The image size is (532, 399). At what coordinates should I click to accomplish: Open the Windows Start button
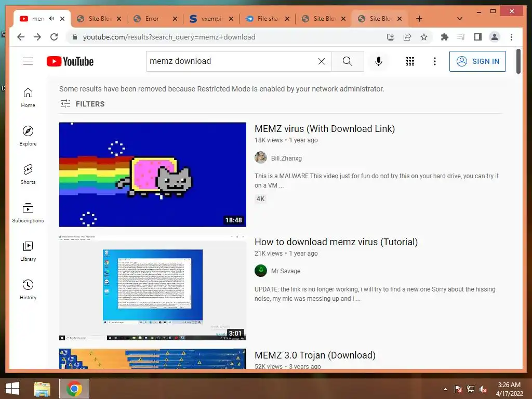point(12,389)
